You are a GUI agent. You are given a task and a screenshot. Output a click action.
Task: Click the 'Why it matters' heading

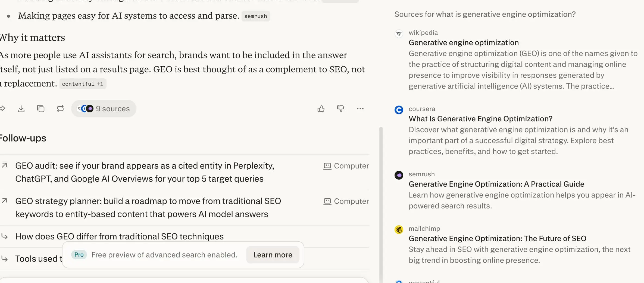tap(32, 38)
